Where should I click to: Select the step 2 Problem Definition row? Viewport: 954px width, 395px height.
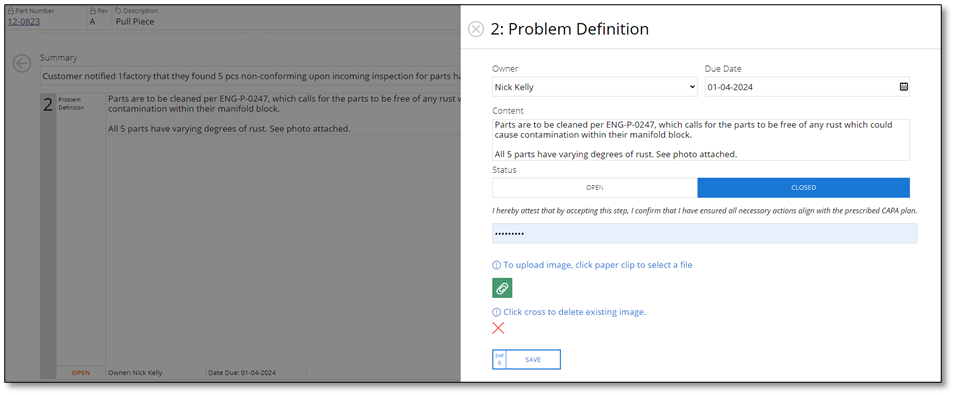(x=250, y=236)
